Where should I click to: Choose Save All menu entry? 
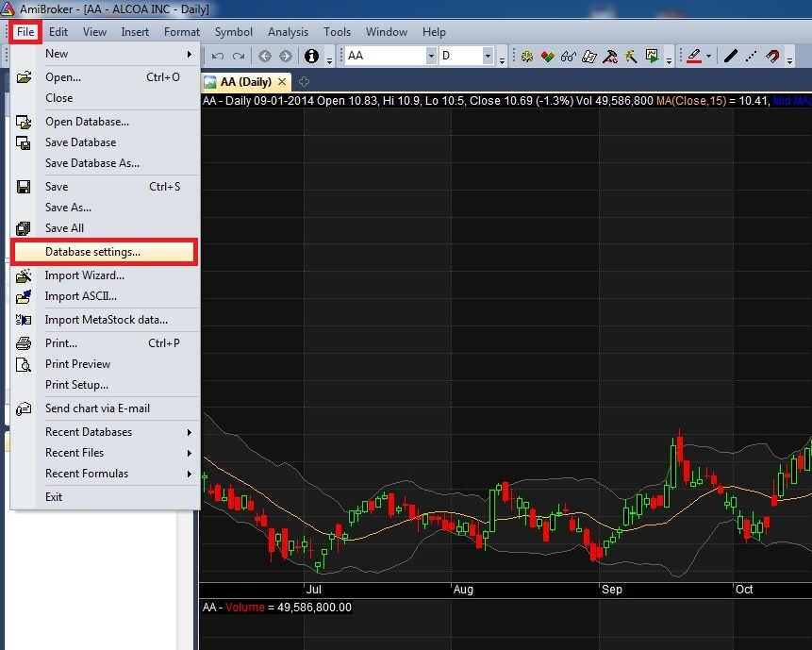pos(105,228)
